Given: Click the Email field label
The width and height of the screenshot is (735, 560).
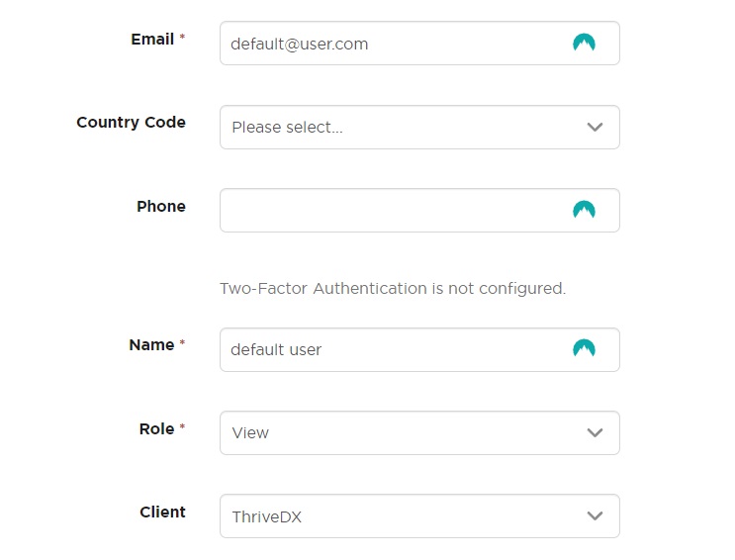Looking at the screenshot, I should (152, 39).
